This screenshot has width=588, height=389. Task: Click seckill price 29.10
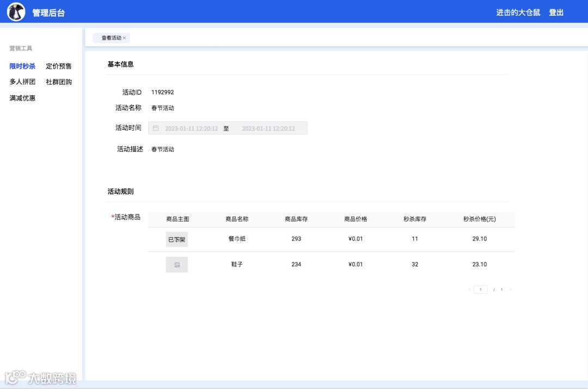click(480, 239)
